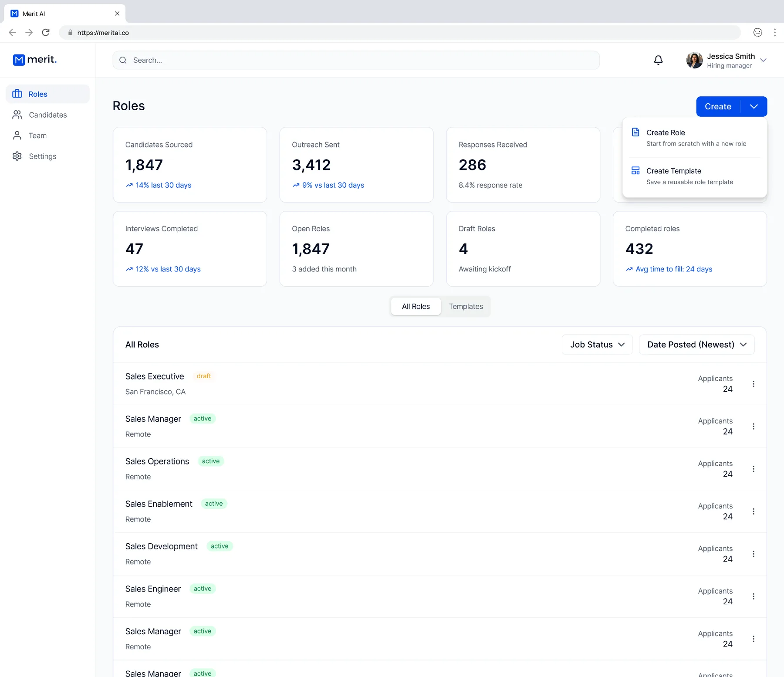Click the Search input field
Image resolution: width=784 pixels, height=677 pixels.
pos(356,60)
